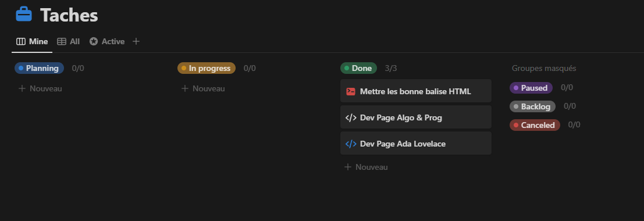Open the In progress status tag
Image resolution: width=644 pixels, height=221 pixels.
(x=206, y=68)
